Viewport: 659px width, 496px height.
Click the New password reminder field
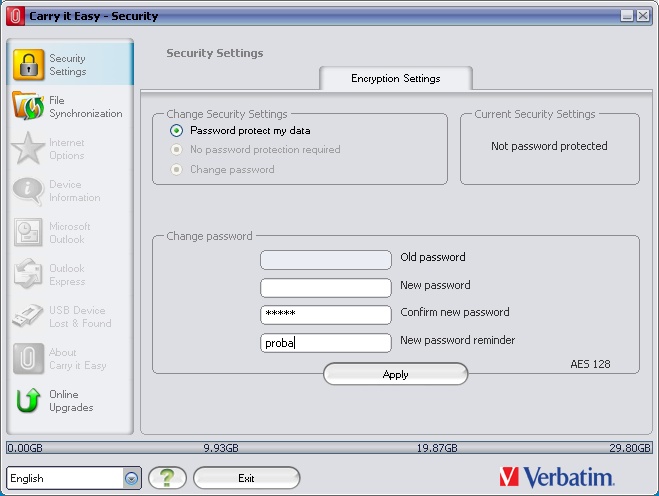(x=326, y=343)
